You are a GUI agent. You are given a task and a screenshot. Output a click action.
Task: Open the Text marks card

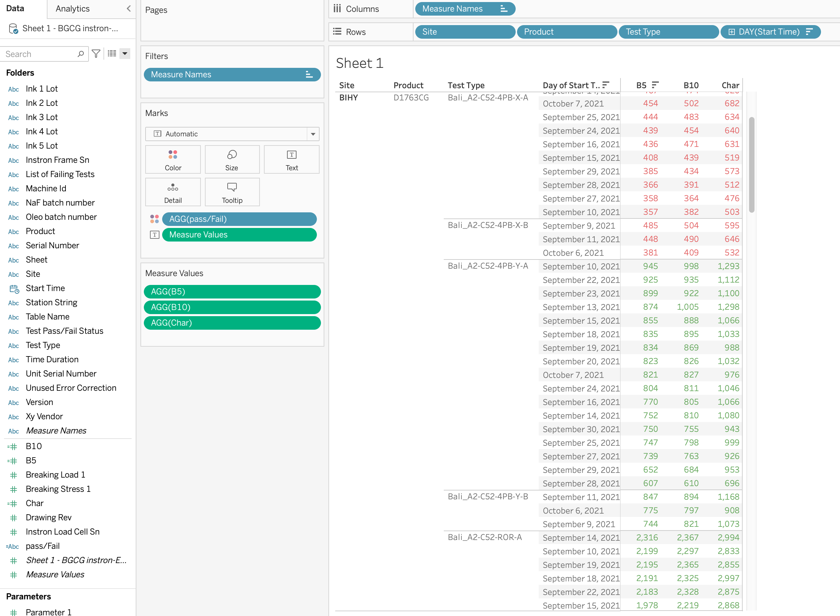(x=291, y=159)
